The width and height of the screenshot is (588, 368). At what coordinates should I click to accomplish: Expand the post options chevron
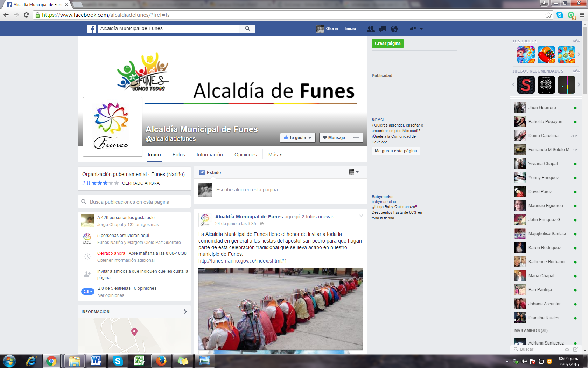(x=361, y=216)
